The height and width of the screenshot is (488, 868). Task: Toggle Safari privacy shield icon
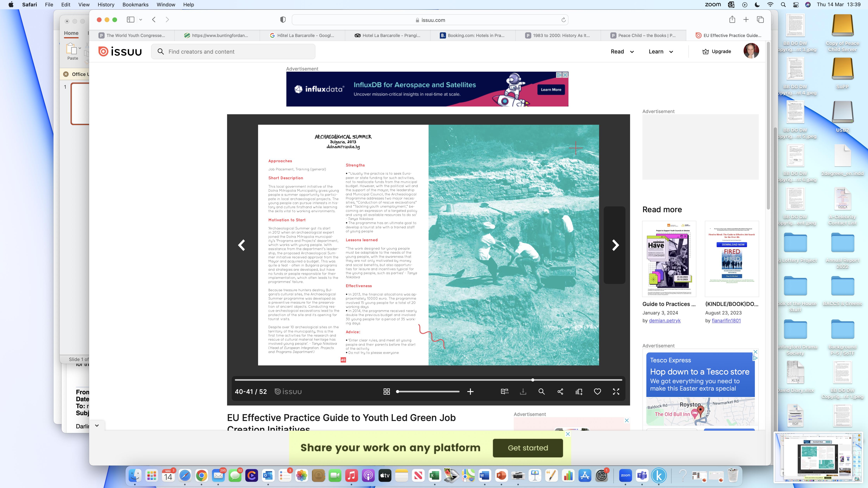[x=283, y=20]
